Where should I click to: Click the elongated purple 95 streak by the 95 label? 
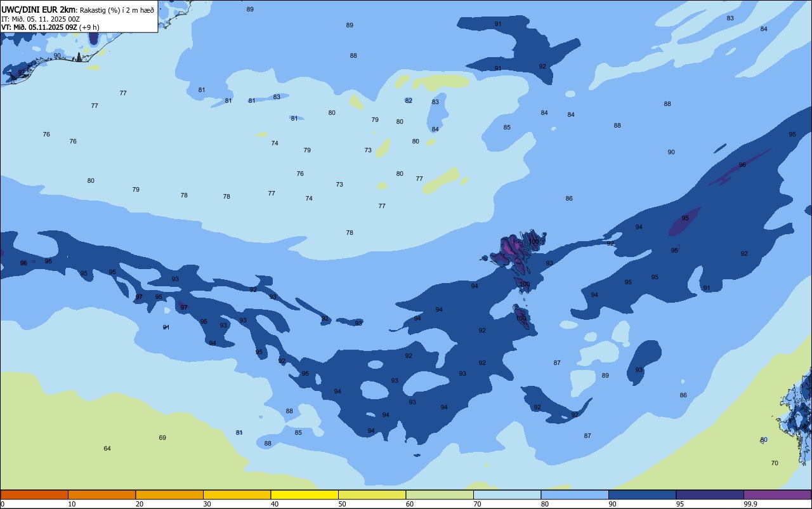684,221
